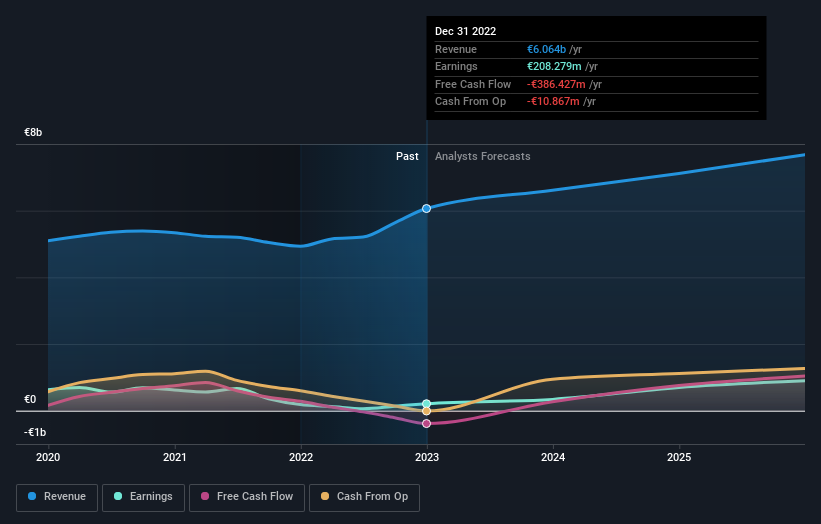Click the 'Revenue' row label in tooltip
The height and width of the screenshot is (524, 821).
tap(456, 49)
